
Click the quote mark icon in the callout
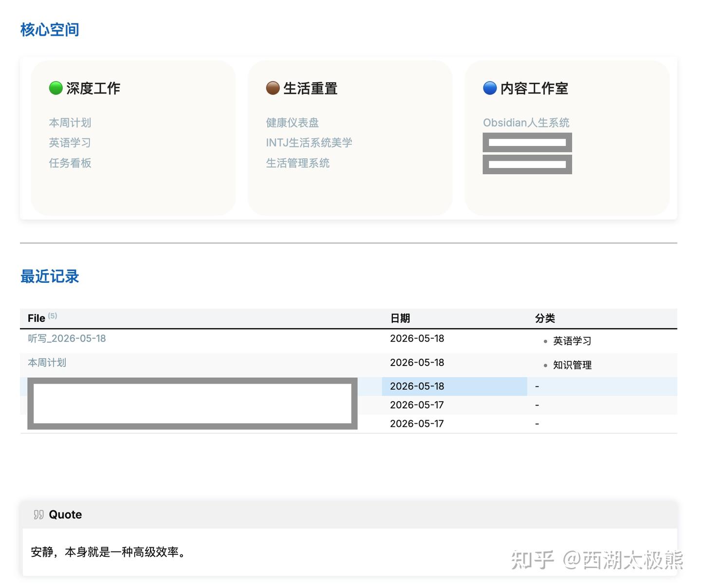coord(38,514)
